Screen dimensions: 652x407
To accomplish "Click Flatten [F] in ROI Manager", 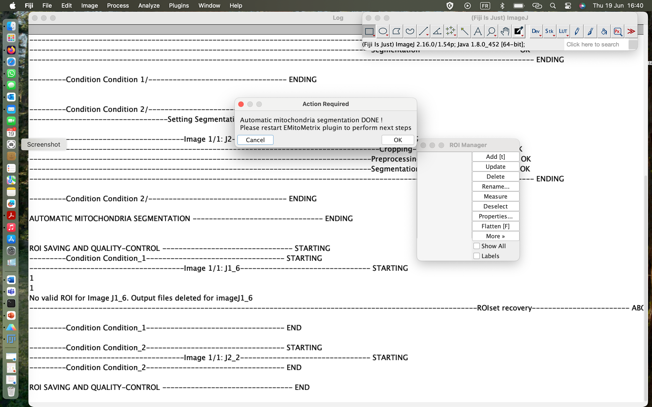I will pyautogui.click(x=495, y=227).
